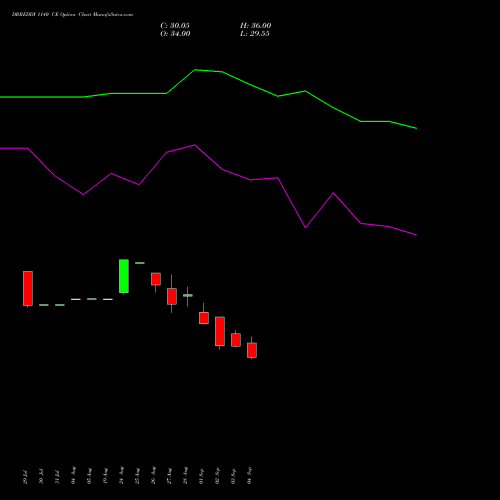The image size is (500, 500).
Task: Click the '30 Jul' date label
Action: pos(41,477)
